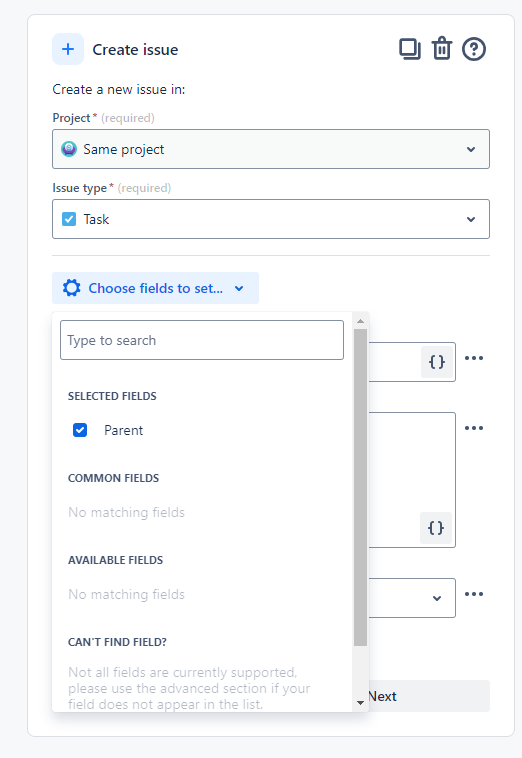Click the Parent field label
Screen dimensions: 522x758
tap(124, 430)
